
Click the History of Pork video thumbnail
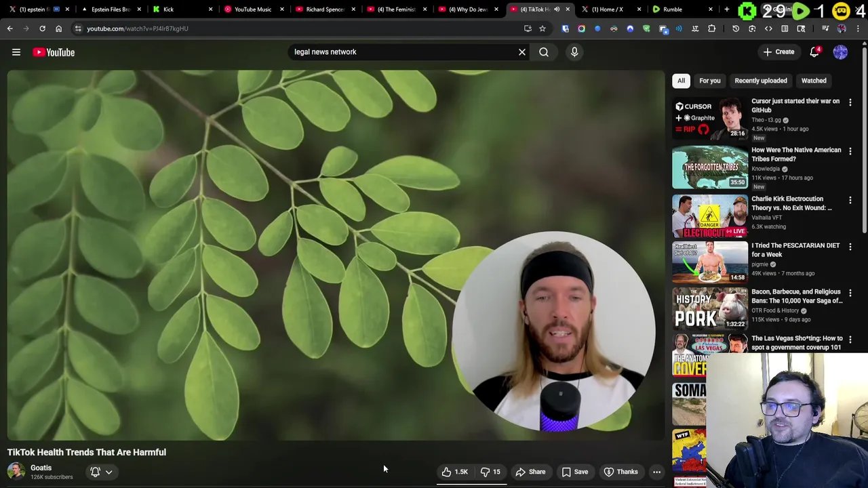[710, 309]
